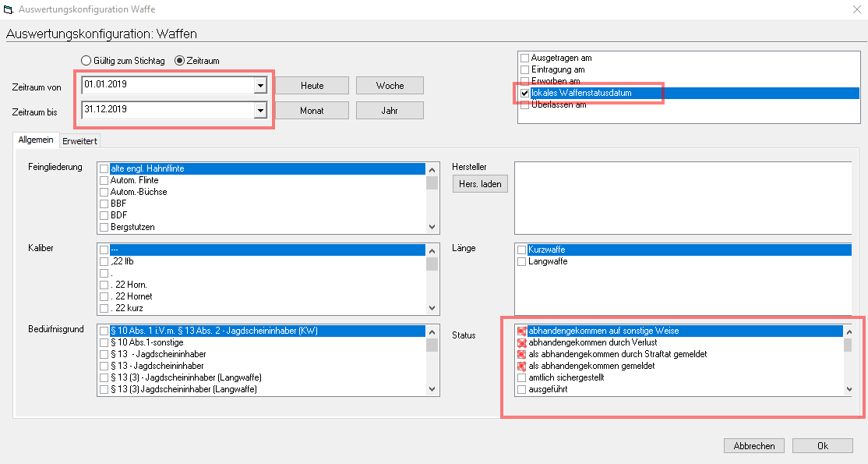This screenshot has height=464, width=868.
Task: Select the 'Allgemein' tab
Action: tap(36, 140)
